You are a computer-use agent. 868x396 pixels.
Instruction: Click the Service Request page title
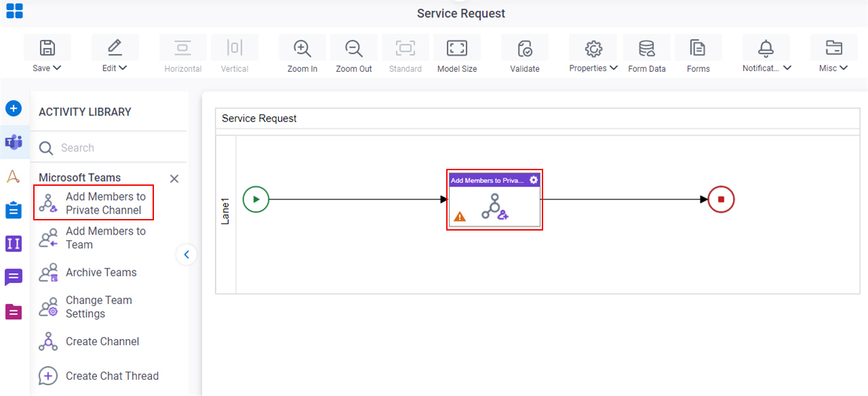coord(461,14)
